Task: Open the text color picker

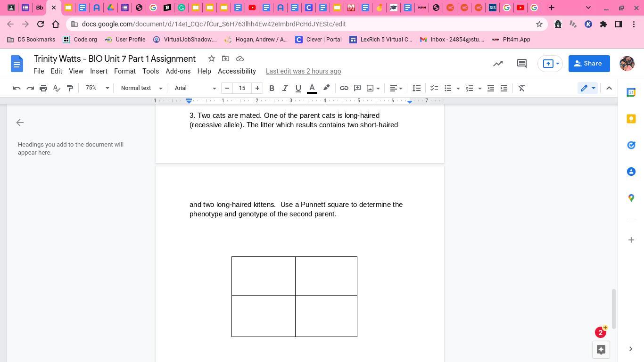Action: pos(312,88)
